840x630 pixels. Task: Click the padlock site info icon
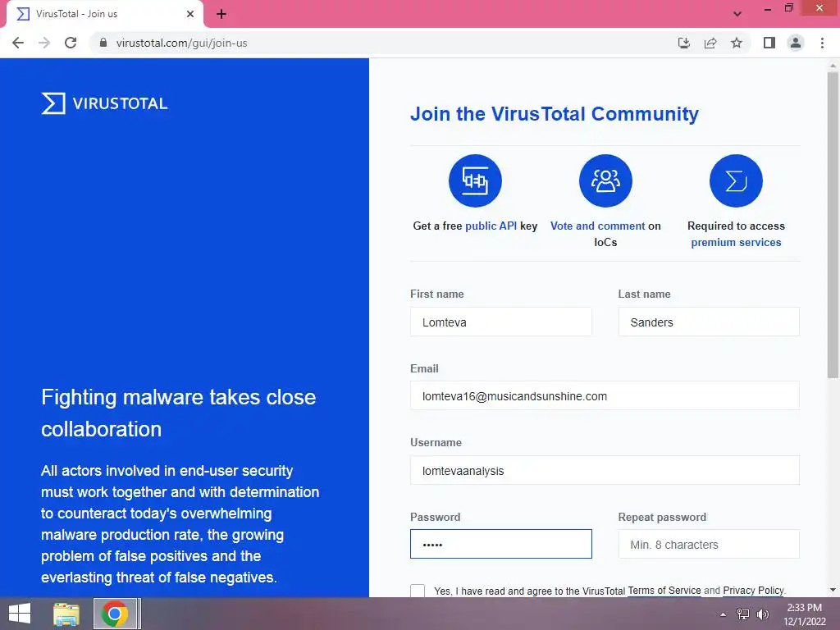click(103, 43)
